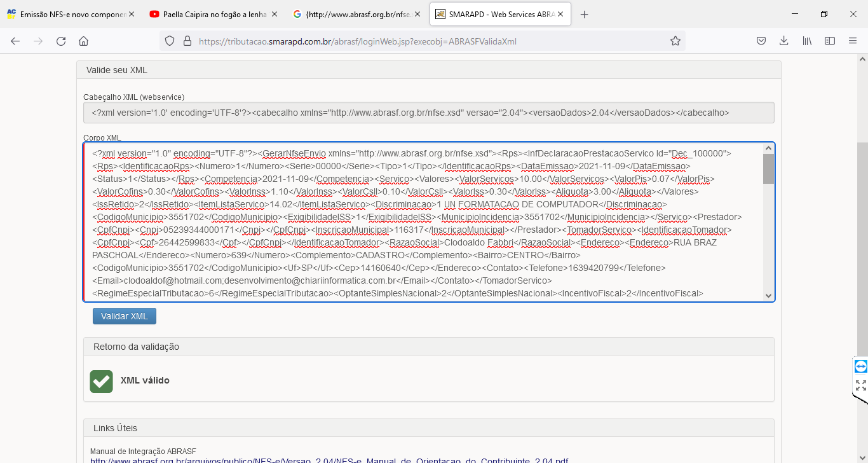
Task: Select the SMARAPD Web Services ABRASF tab
Action: (x=499, y=14)
